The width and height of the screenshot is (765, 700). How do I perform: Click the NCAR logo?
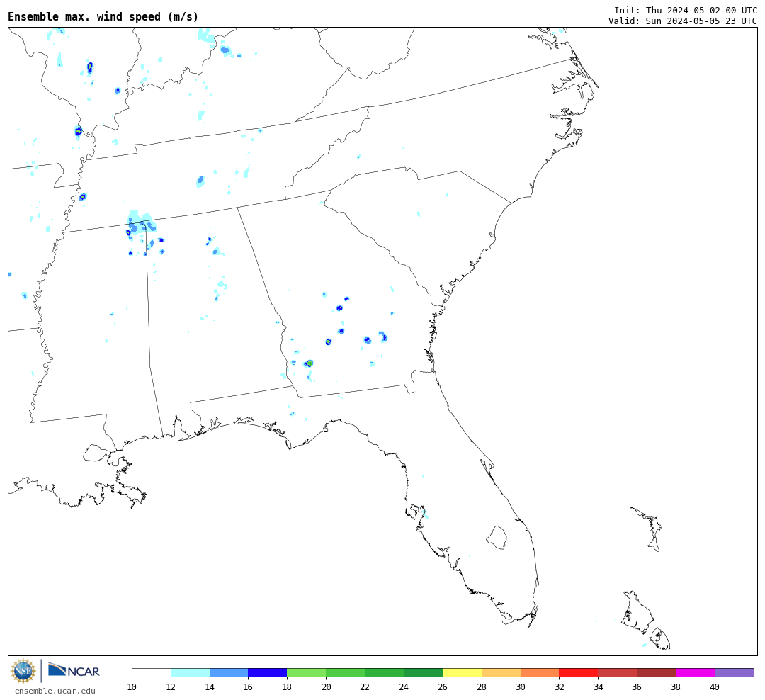click(x=74, y=670)
